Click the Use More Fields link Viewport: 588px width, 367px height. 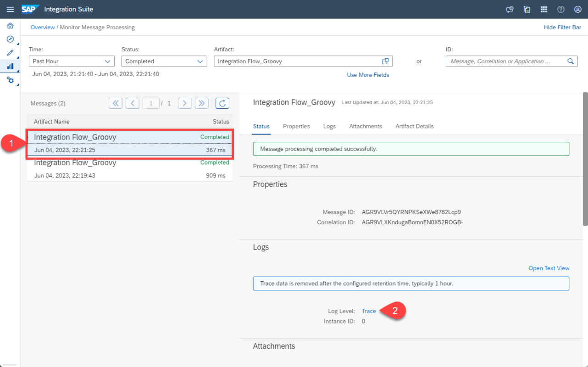368,75
